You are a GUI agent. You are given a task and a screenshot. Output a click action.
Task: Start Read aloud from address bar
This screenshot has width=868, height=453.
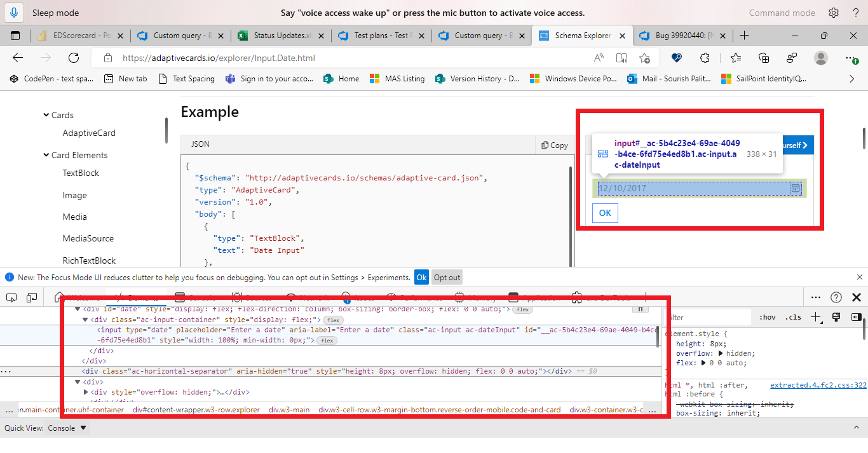[599, 58]
